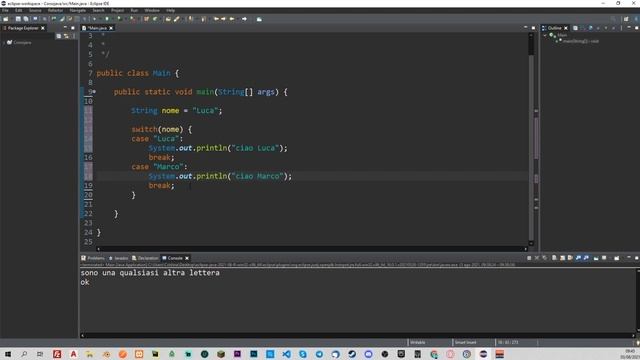The height and width of the screenshot is (360, 640).
Task: Open Steam from the taskbar
Action: pyautogui.click(x=352, y=354)
